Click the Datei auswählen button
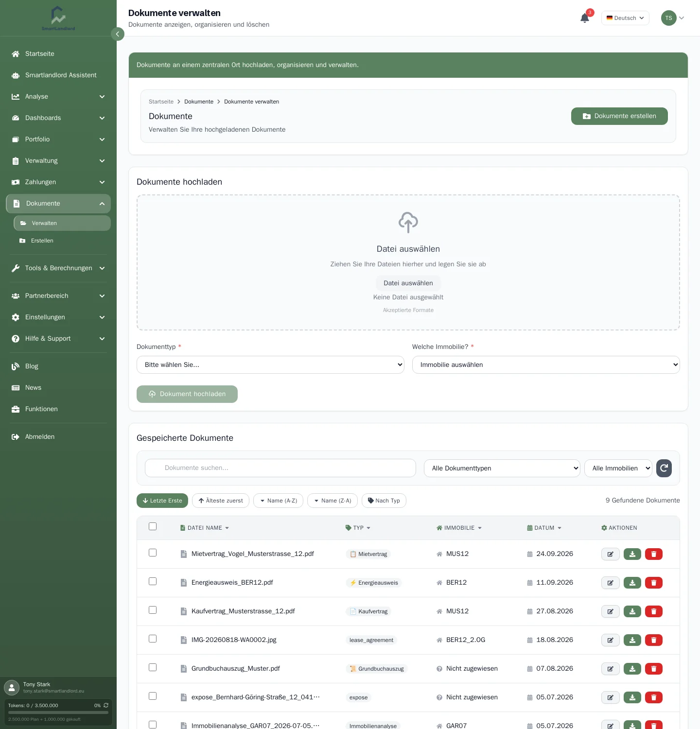This screenshot has height=729, width=700. coord(408,283)
